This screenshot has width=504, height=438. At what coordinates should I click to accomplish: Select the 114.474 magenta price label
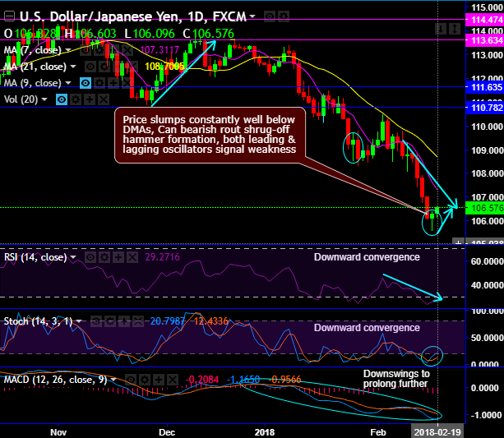485,20
